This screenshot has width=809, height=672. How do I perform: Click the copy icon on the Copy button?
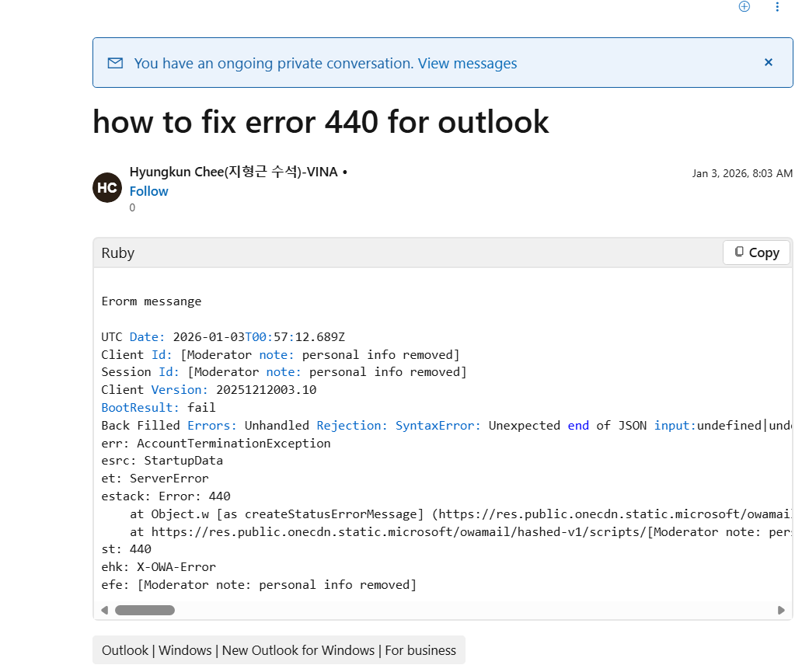coord(740,252)
